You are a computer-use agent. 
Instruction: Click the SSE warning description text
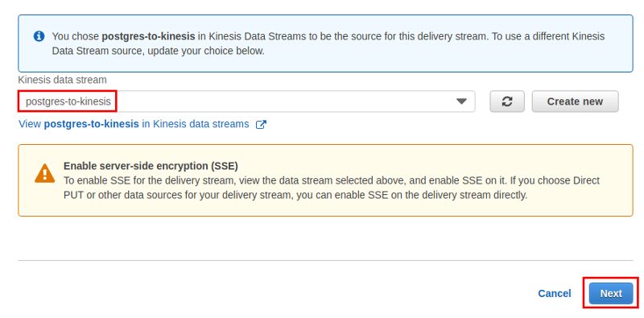tap(332, 188)
